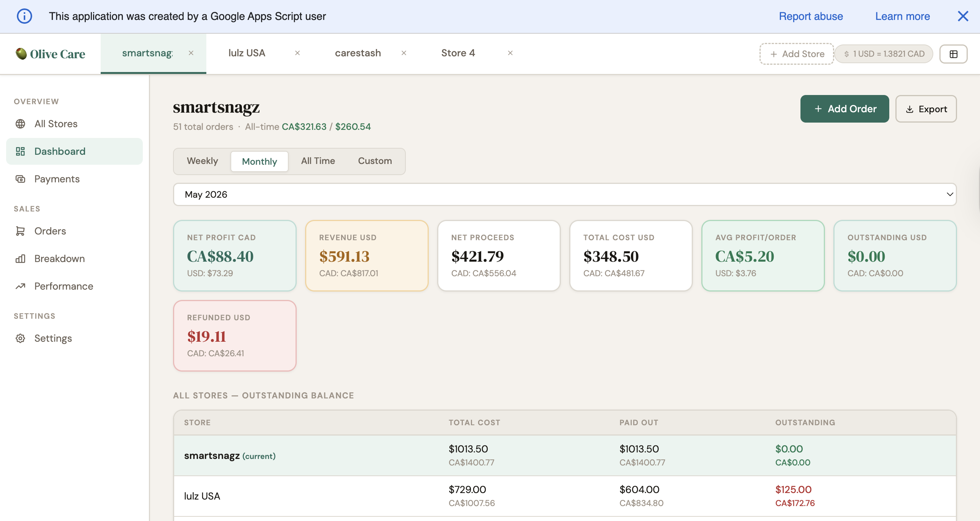
Task: Click the Orders cart icon
Action: coord(20,231)
